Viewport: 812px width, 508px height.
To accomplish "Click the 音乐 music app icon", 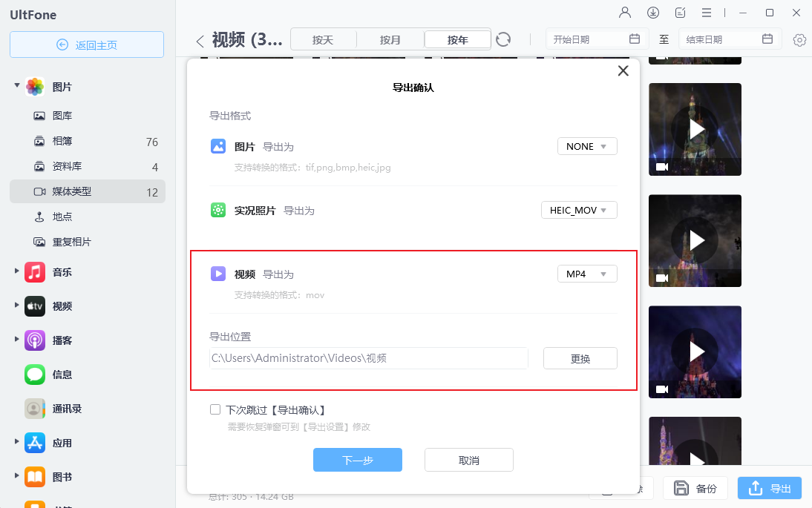I will tap(35, 272).
